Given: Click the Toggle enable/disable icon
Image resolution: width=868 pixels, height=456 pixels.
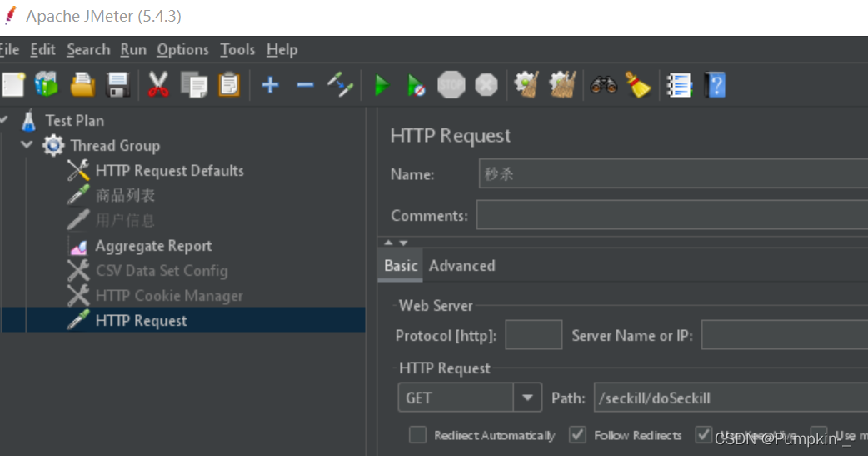Looking at the screenshot, I should coord(340,85).
